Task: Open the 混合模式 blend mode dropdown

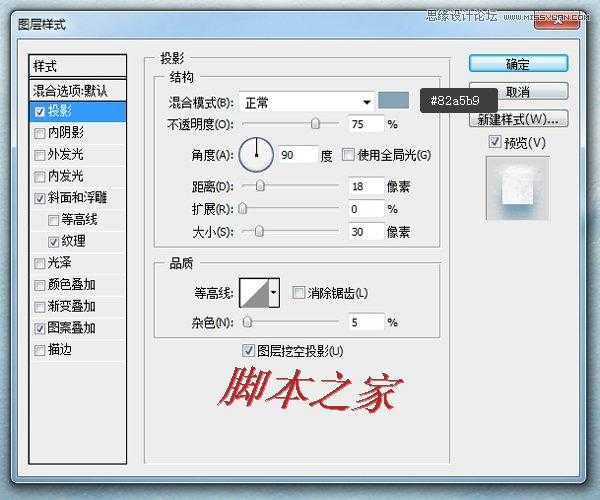Action: 307,102
